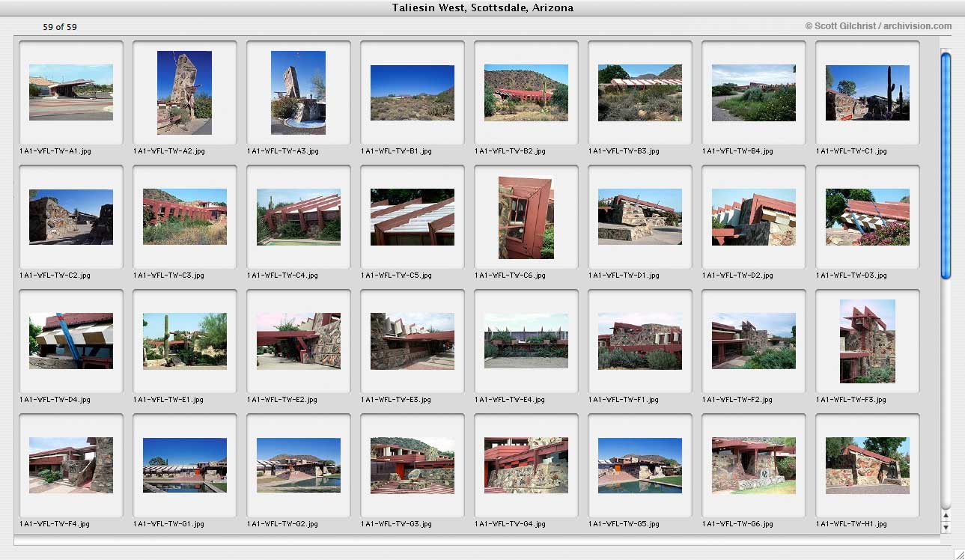
Task: Click filename label 1A1-WFL-TW-C4.jpg
Action: [283, 276]
